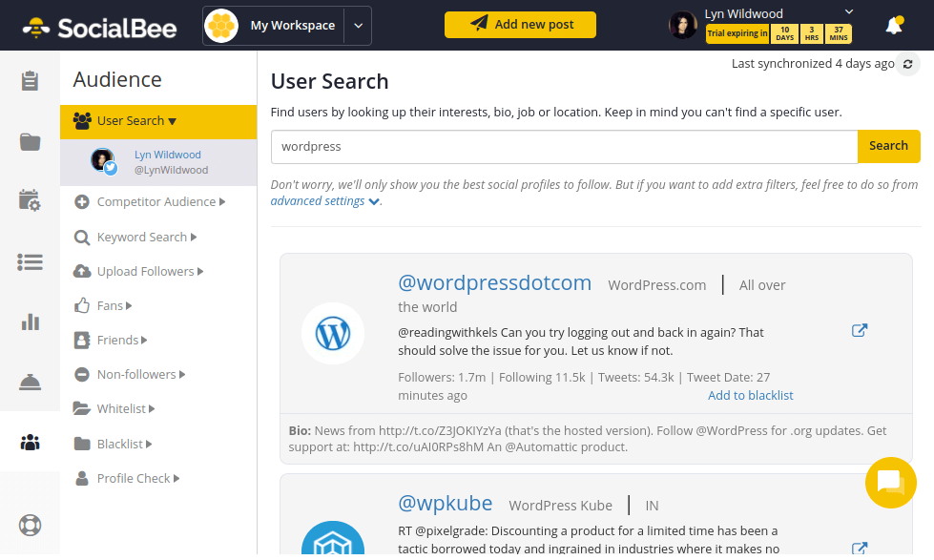Refresh synchronization with the sync icon
Viewport: 934px width, 560px height.
coord(908,64)
